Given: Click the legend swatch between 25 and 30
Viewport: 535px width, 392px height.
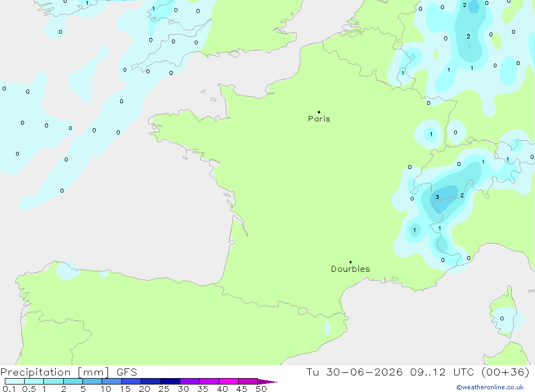Looking at the screenshot, I should pyautogui.click(x=170, y=381).
